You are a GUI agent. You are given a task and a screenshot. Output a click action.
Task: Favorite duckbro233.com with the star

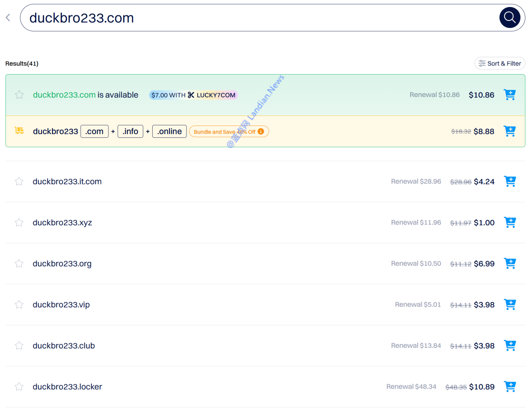coord(19,95)
